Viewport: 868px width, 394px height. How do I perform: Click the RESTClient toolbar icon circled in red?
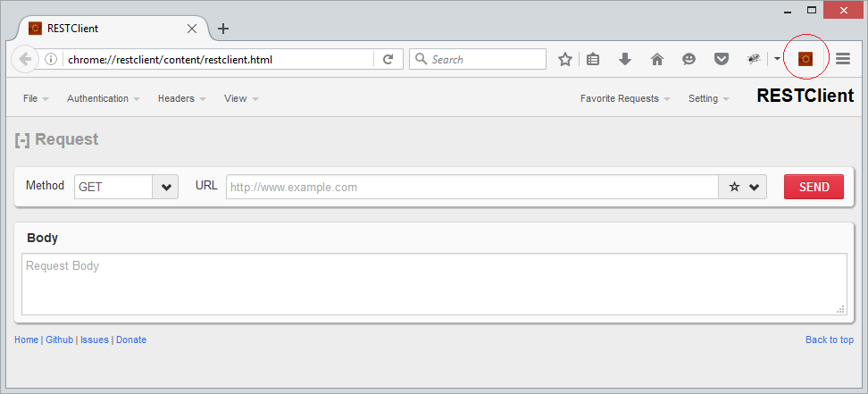[805, 59]
